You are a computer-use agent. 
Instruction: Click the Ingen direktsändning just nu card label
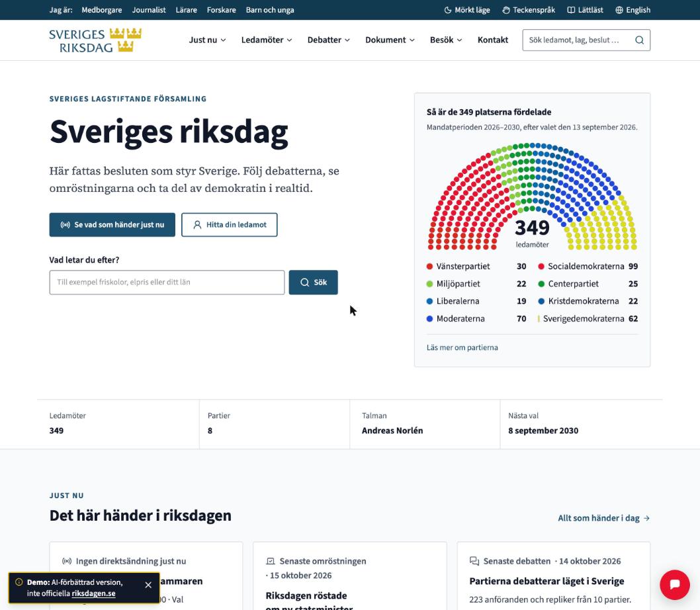point(131,561)
